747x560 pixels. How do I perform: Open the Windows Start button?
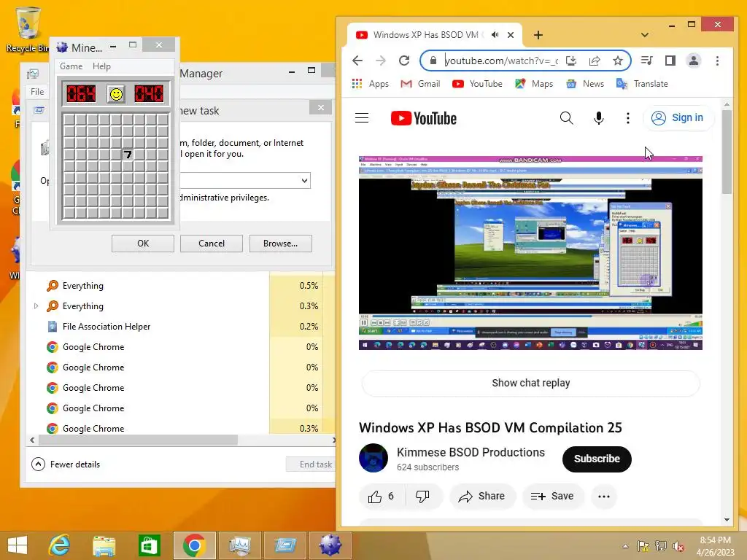(18, 545)
